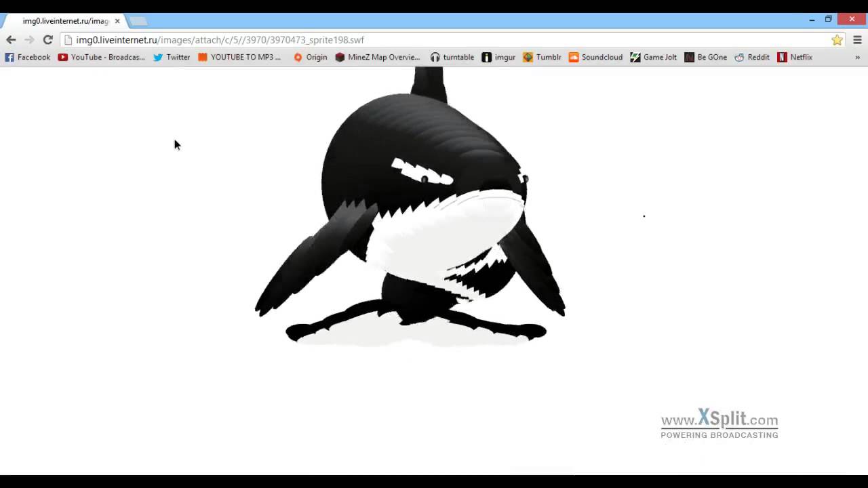Click the Forward navigation arrow
This screenshot has width=868, height=488.
point(29,40)
